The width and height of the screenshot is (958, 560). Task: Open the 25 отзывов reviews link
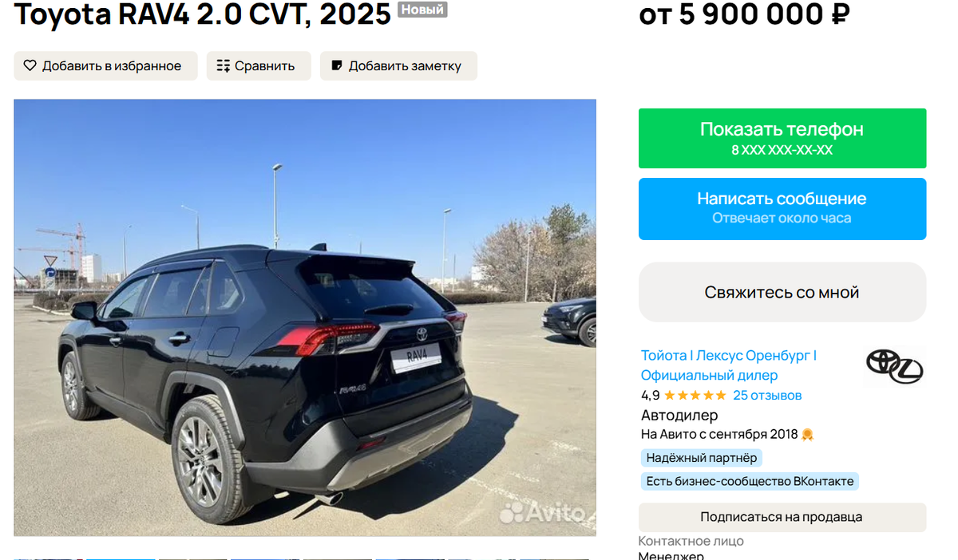pos(767,396)
